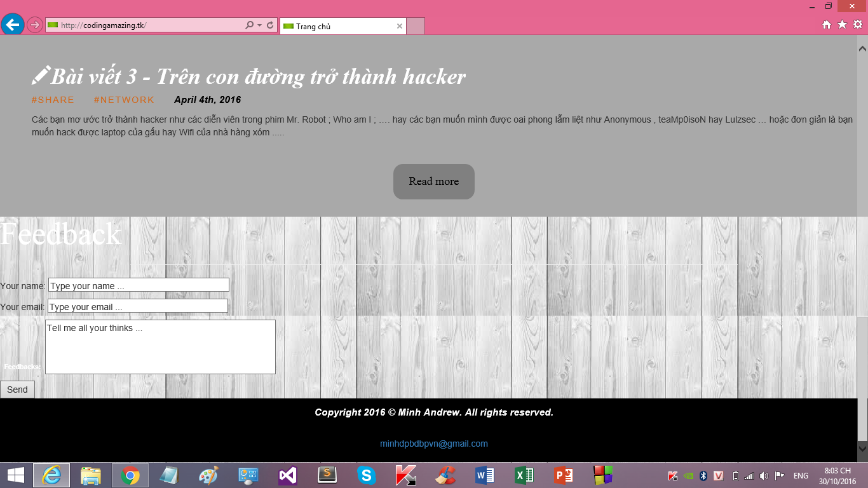Click the browser Forward arrow button

[35, 25]
